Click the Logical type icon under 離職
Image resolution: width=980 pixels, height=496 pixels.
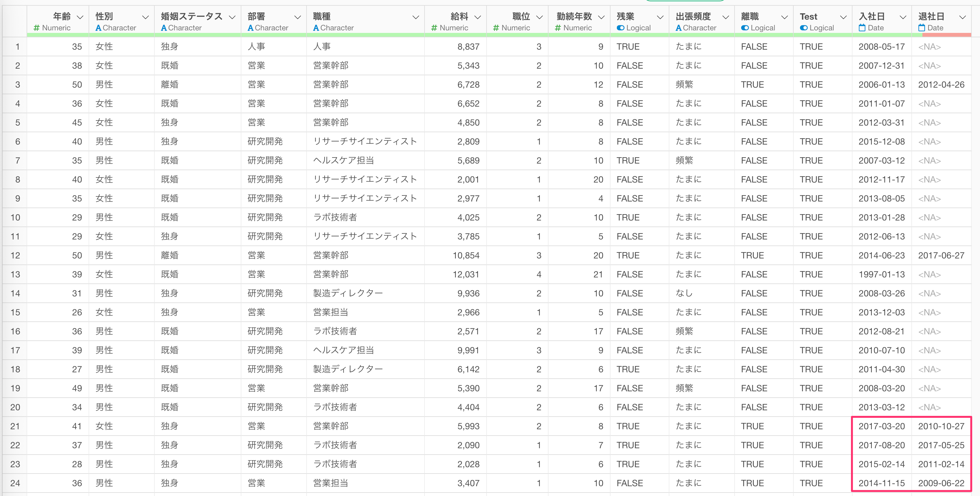pyautogui.click(x=745, y=28)
